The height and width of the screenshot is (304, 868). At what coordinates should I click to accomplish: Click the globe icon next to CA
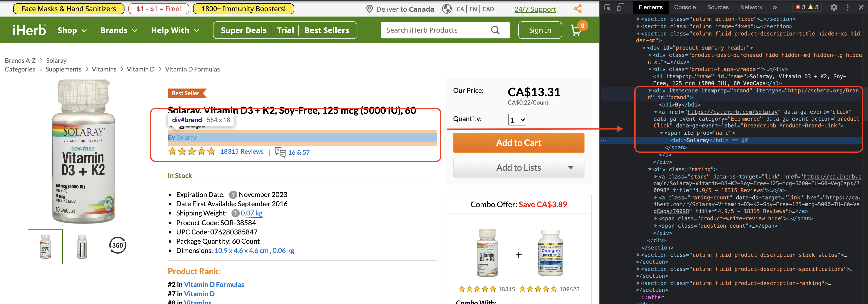[447, 9]
